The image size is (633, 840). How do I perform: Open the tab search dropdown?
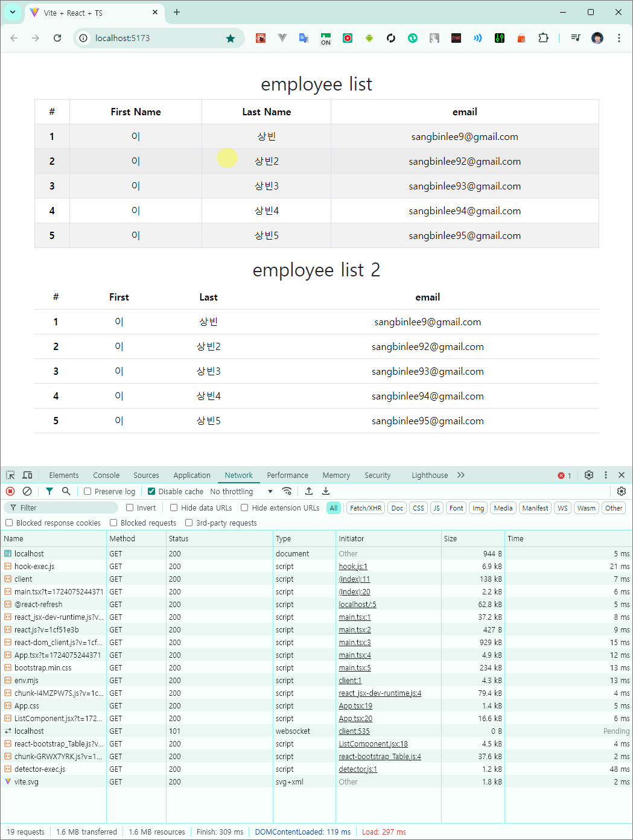click(x=12, y=12)
